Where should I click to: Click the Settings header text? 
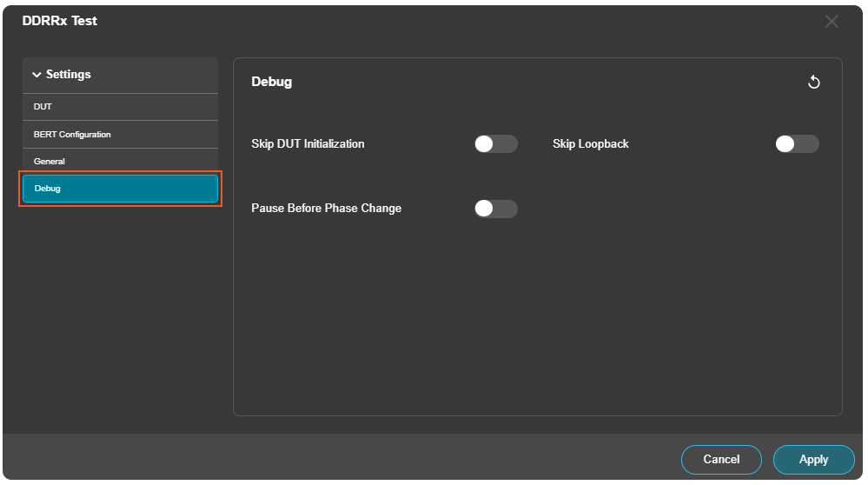69,75
